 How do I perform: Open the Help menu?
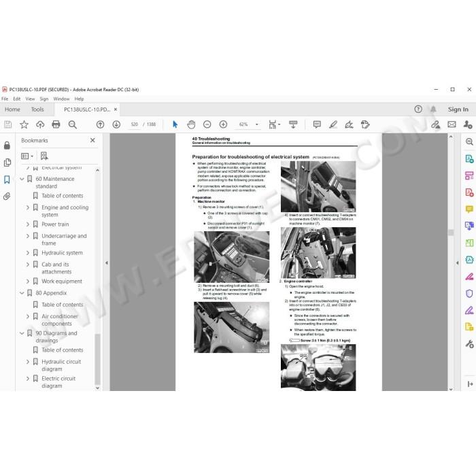coord(80,99)
